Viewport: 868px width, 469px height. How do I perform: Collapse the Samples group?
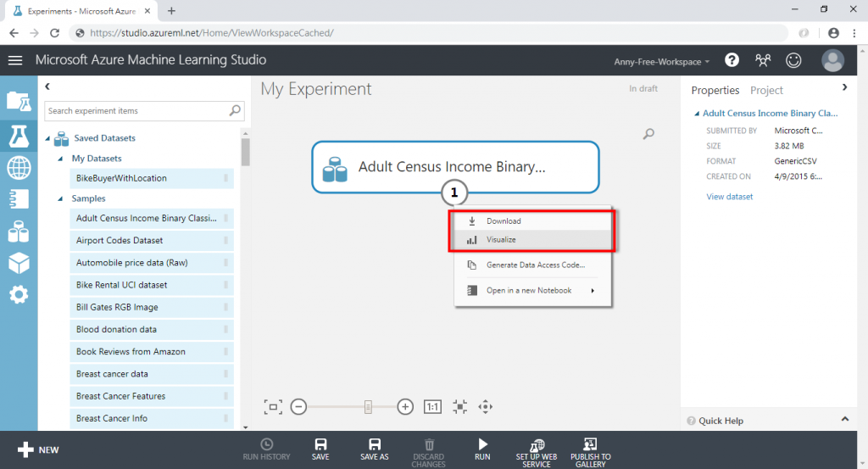(60, 198)
